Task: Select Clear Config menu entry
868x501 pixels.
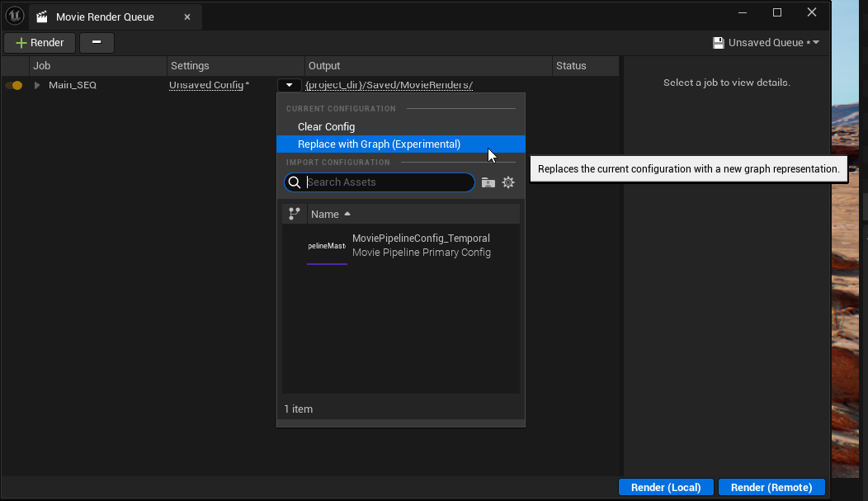Action: [326, 126]
